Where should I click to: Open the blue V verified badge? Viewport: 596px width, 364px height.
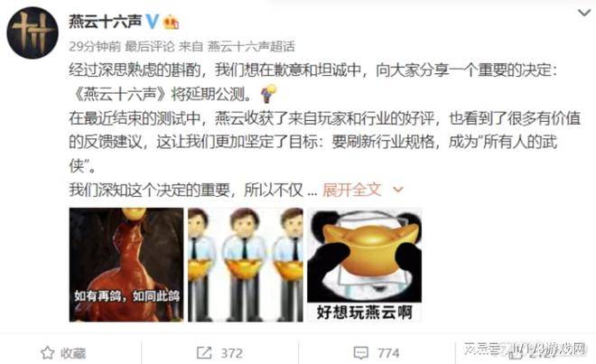152,22
